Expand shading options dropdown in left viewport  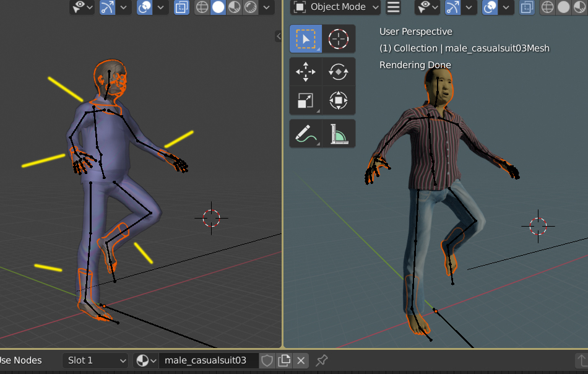click(267, 7)
